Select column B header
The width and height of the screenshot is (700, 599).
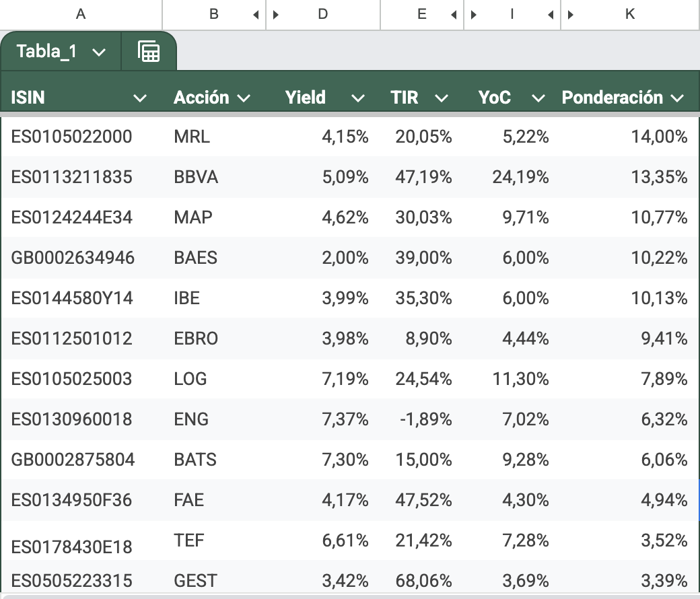pos(214,15)
